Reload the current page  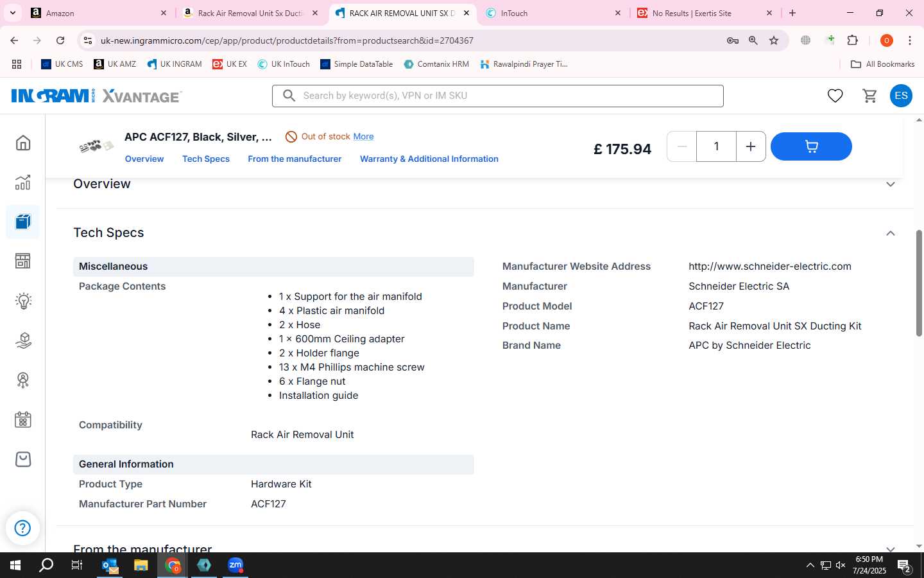pos(60,40)
